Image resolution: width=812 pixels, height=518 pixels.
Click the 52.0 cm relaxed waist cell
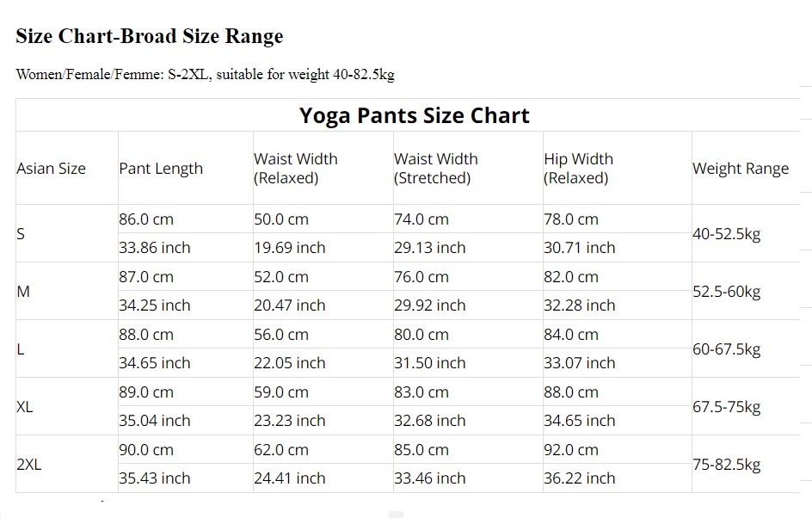(x=281, y=277)
